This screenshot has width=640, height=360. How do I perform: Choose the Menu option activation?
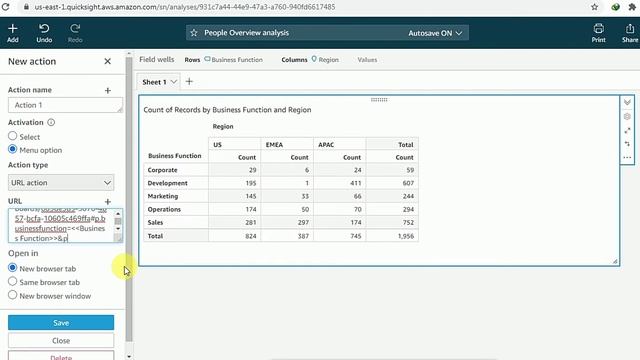(x=13, y=149)
